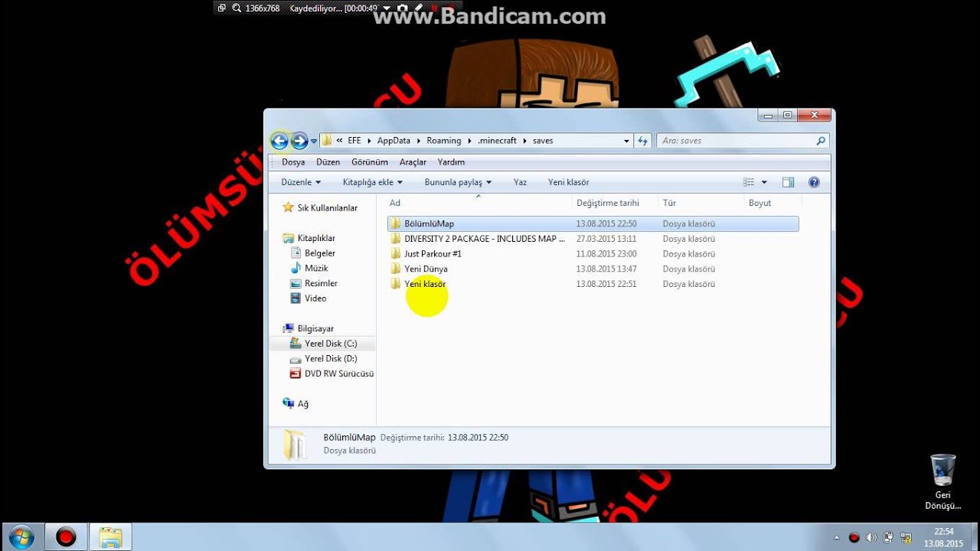
Task: Select the Just Parkour #1 folder icon
Action: point(395,253)
